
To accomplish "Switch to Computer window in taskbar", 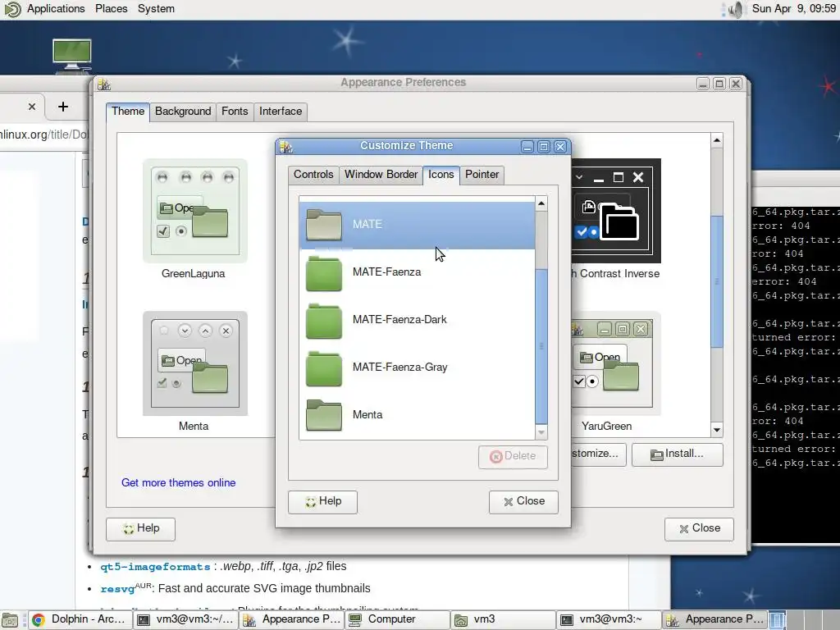I will click(x=397, y=620).
